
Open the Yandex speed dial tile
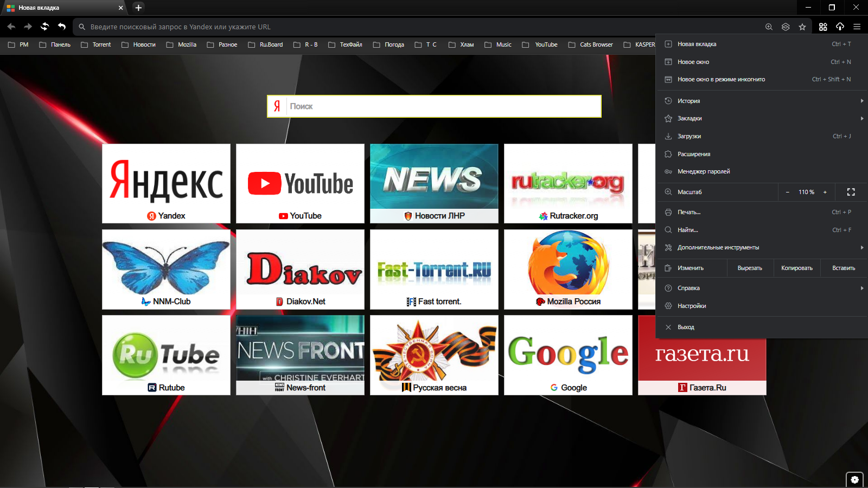(166, 183)
